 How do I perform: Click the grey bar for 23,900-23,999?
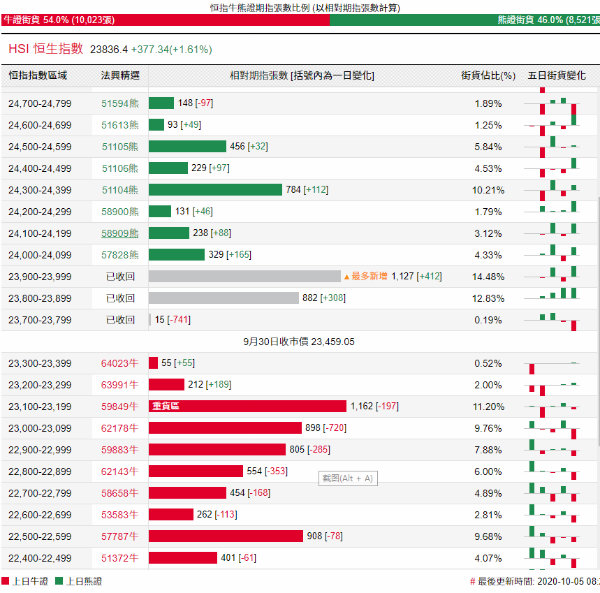pyautogui.click(x=245, y=276)
